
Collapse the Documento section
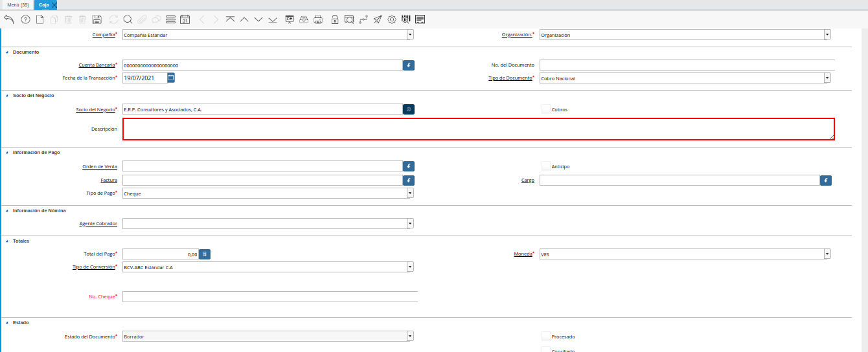(6, 52)
